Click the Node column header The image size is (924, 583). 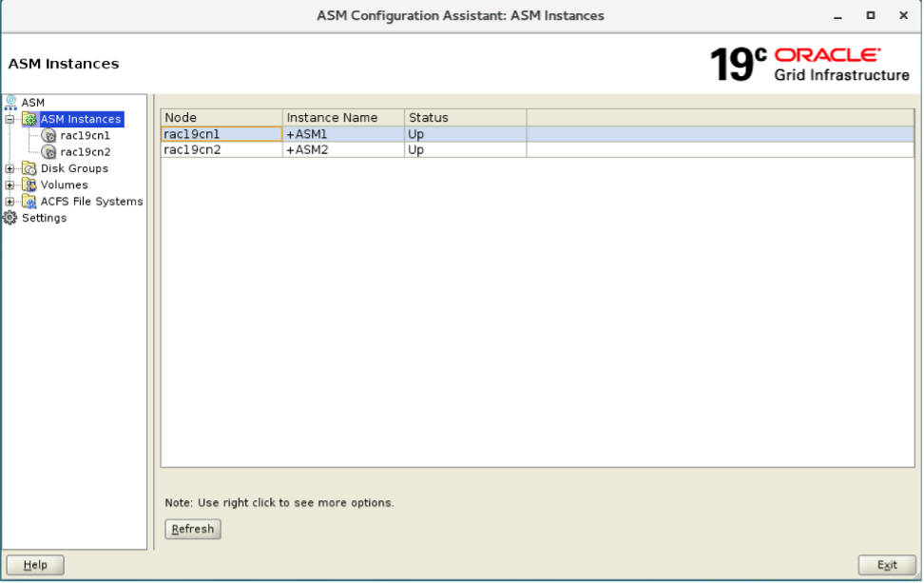tap(221, 118)
